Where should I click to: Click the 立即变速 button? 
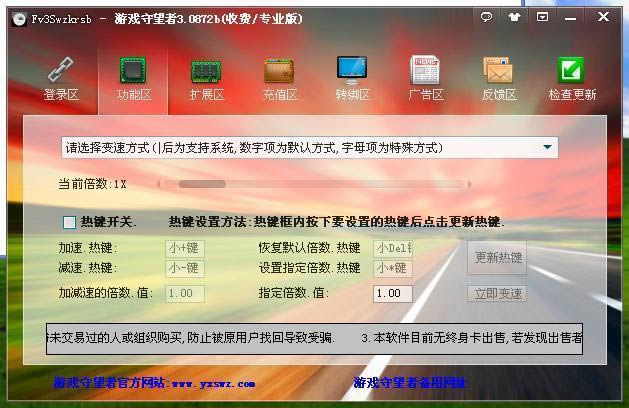click(497, 293)
